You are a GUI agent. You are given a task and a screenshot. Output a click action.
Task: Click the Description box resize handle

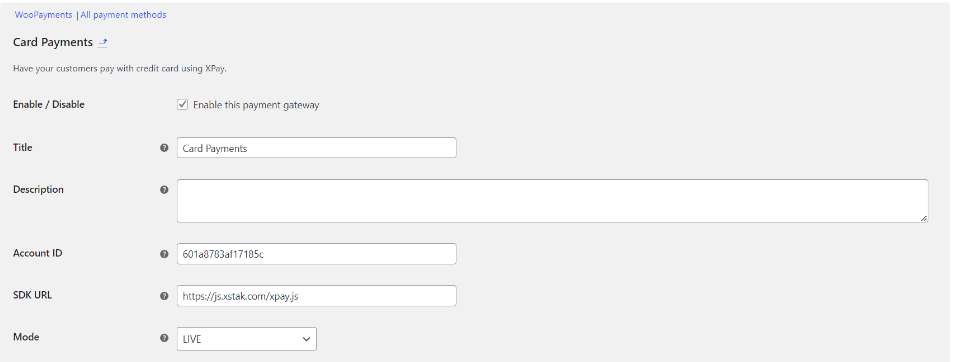pyautogui.click(x=924, y=218)
